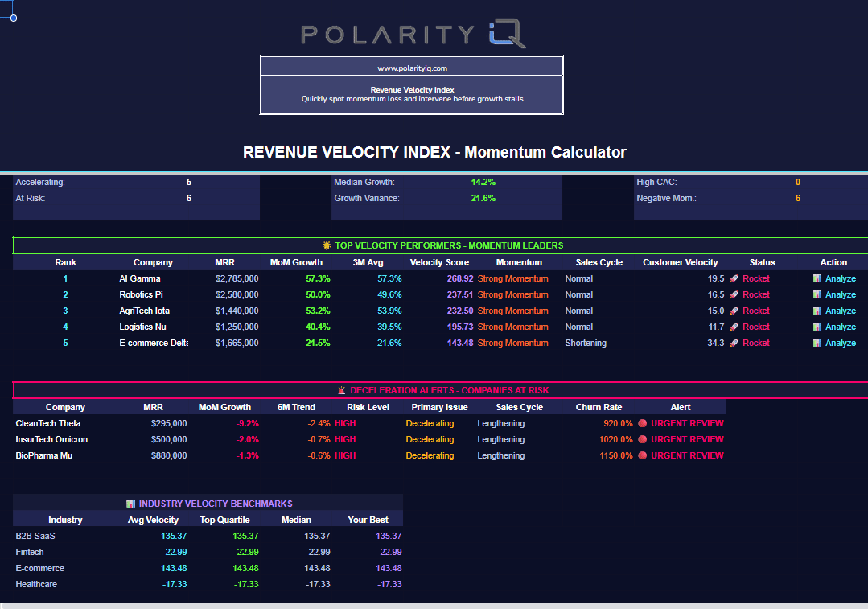
Task: Click the red alert circle for CleanTech Theta
Action: (642, 423)
